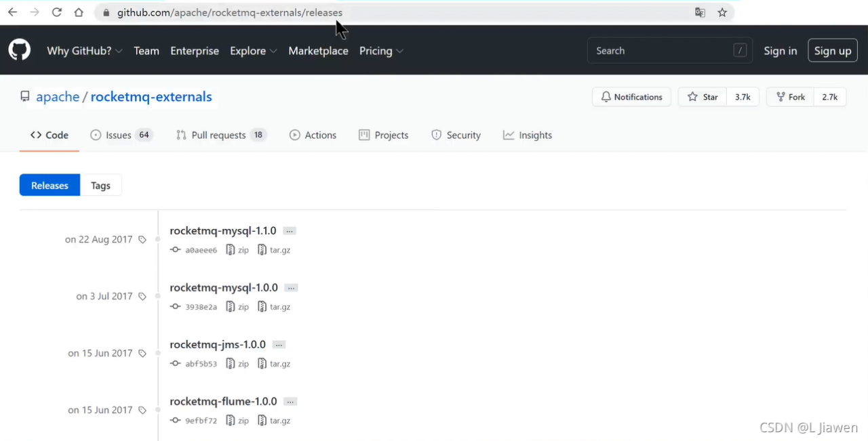This screenshot has width=868, height=441.
Task: Click zip file icon for rocketmq-mysql-1.1.0
Action: 231,250
